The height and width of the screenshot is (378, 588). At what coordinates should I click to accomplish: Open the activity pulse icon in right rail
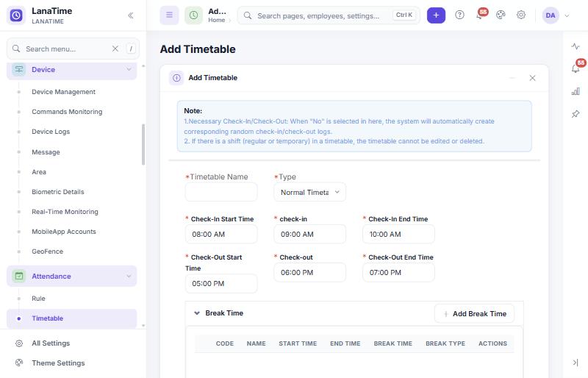pyautogui.click(x=576, y=46)
